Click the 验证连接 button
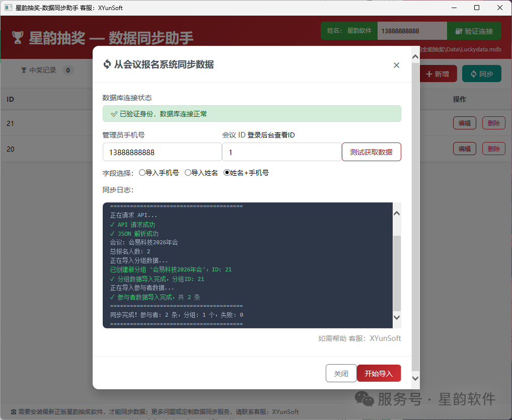The image size is (512, 420). [474, 31]
